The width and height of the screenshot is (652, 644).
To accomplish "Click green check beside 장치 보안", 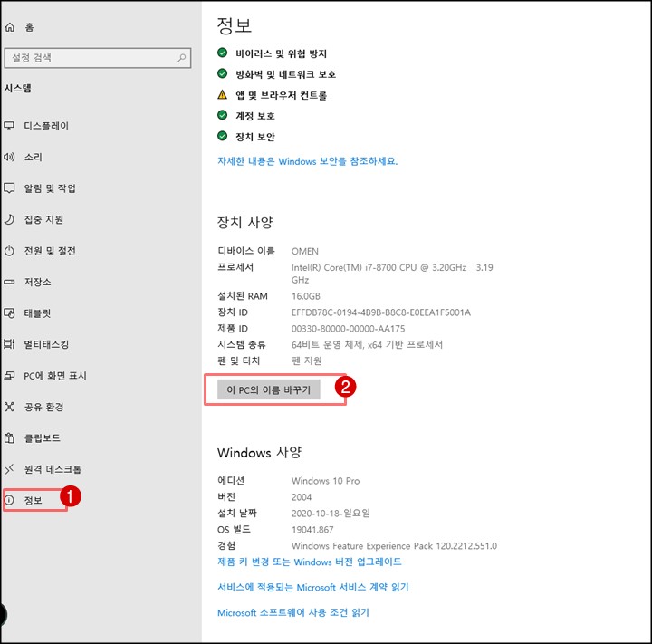I will click(x=223, y=136).
